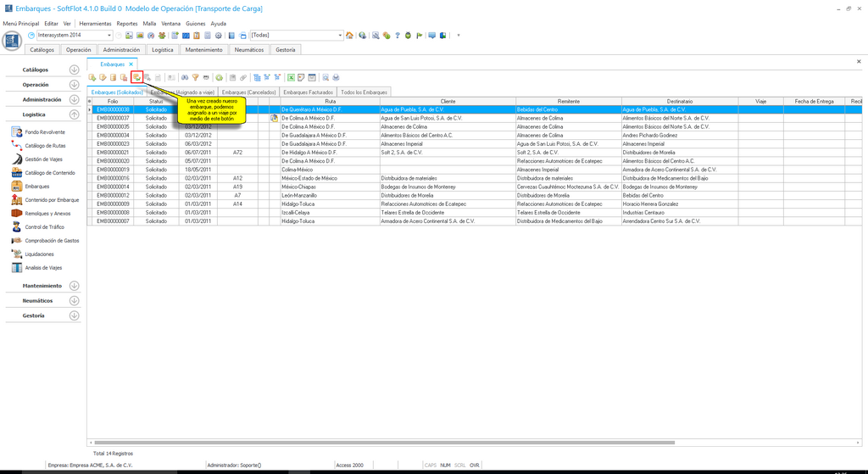The image size is (868, 474).
Task: Select the Mantenimiento ribbon tab
Action: [203, 50]
